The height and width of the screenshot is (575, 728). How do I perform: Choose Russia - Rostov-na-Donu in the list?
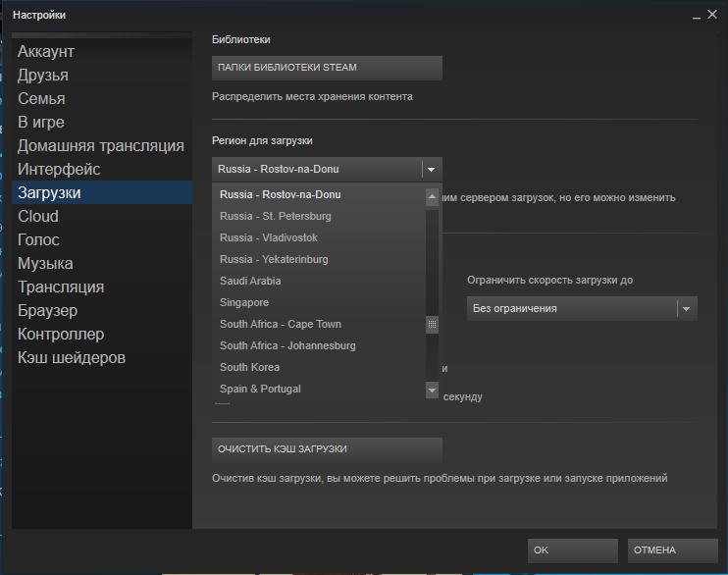point(319,194)
